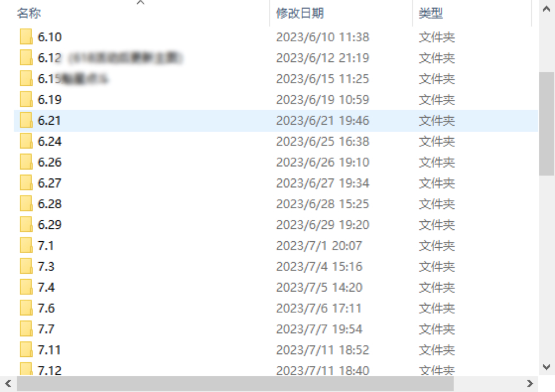Click folder icon beside 7.4
The width and height of the screenshot is (555, 392).
[26, 287]
